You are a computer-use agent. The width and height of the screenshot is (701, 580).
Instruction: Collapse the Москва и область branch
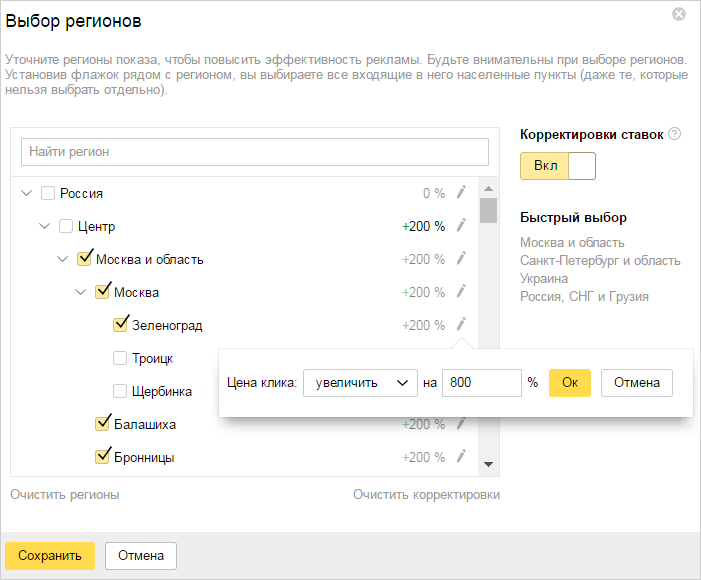pyautogui.click(x=63, y=259)
